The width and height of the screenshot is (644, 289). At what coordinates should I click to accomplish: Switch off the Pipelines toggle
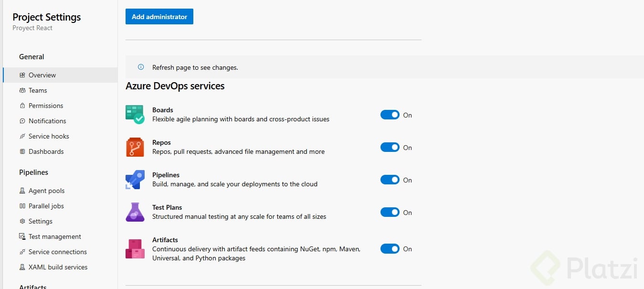click(390, 180)
